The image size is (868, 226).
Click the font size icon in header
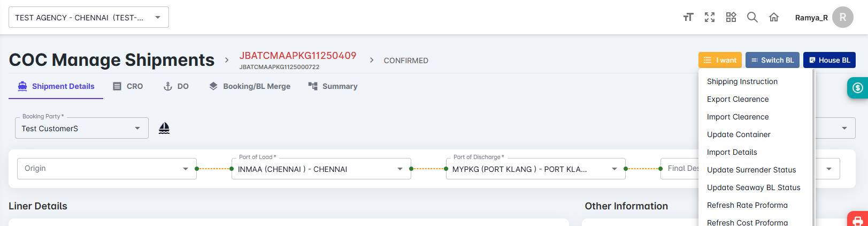click(688, 17)
